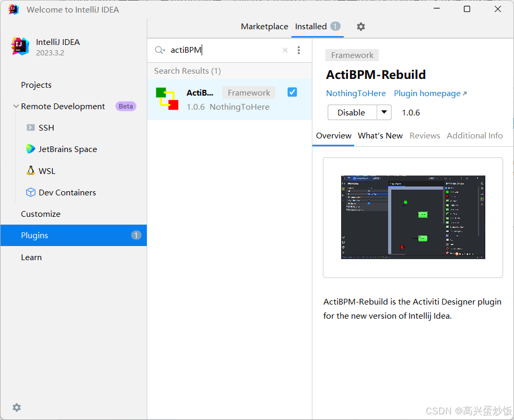Click the IntelliJ IDEA product logo in sidebar

click(x=20, y=46)
